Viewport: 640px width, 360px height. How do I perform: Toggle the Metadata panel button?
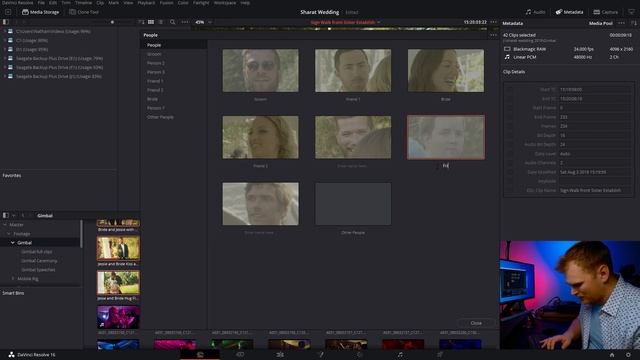[569, 12]
